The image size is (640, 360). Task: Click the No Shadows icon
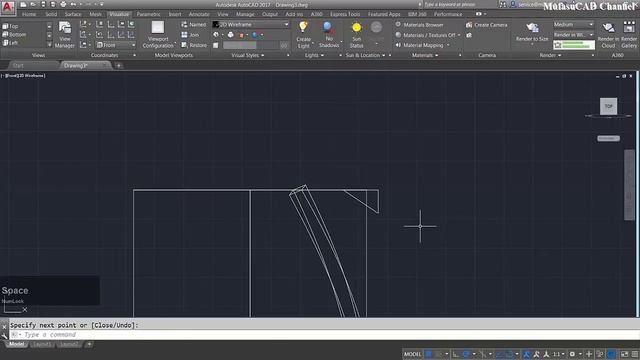point(328,28)
